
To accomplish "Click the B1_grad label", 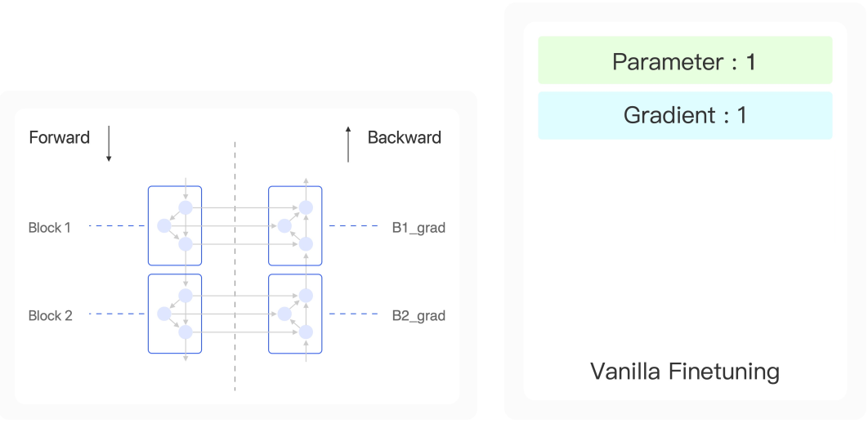I will coord(418,228).
